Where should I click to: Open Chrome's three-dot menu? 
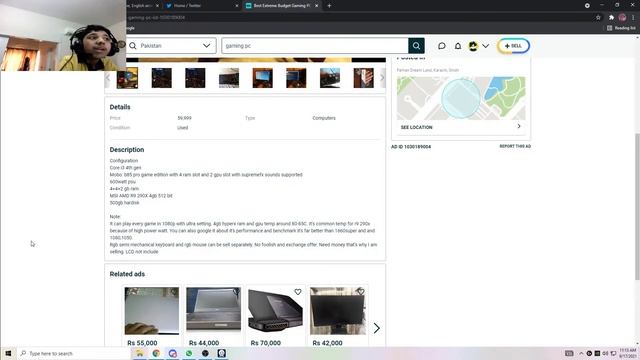(x=633, y=18)
